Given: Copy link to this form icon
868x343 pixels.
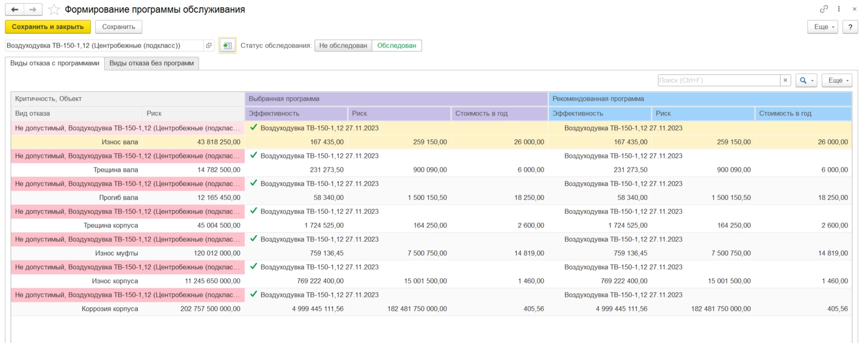Looking at the screenshot, I should [824, 9].
